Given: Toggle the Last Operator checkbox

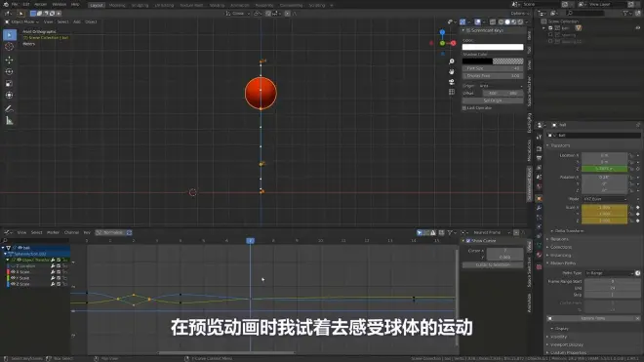Looking at the screenshot, I should point(464,108).
